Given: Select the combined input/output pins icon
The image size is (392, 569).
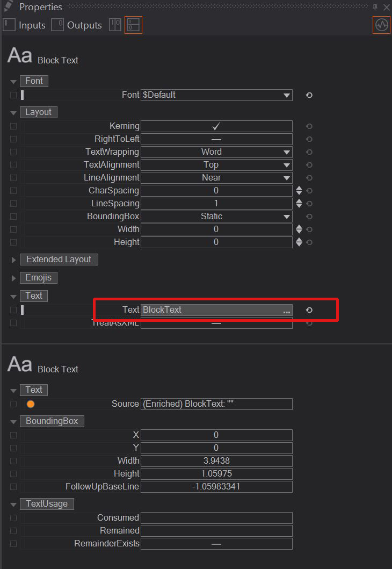Looking at the screenshot, I should [114, 25].
